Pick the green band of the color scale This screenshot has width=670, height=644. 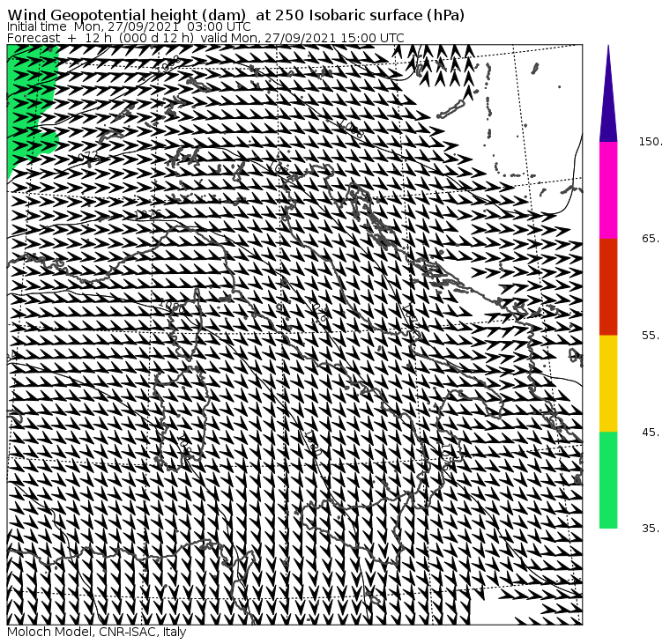608,480
